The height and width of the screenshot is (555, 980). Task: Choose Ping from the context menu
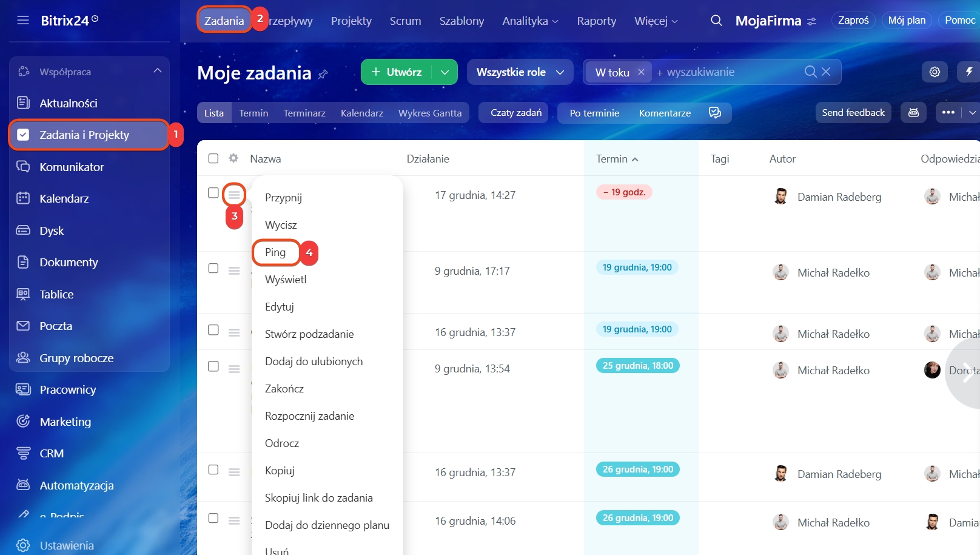[275, 252]
